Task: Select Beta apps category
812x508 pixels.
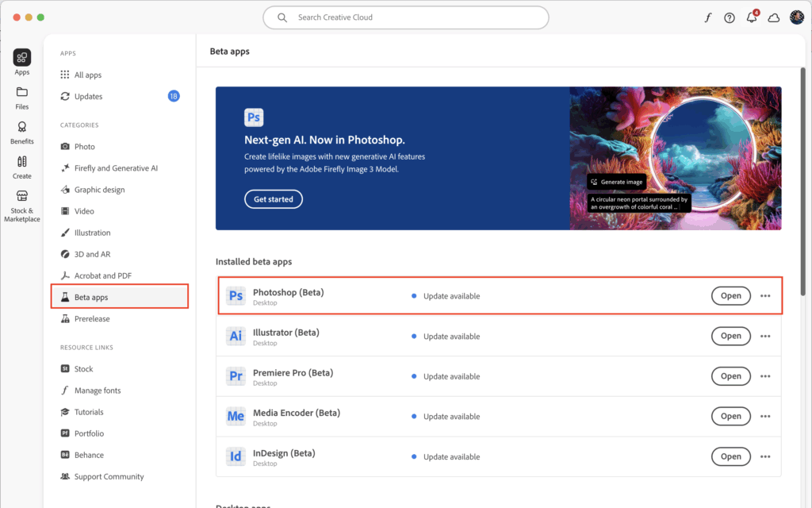Action: tap(120, 297)
